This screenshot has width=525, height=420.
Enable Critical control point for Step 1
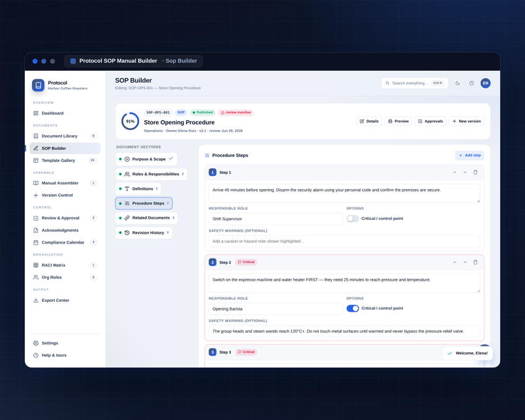(x=352, y=219)
